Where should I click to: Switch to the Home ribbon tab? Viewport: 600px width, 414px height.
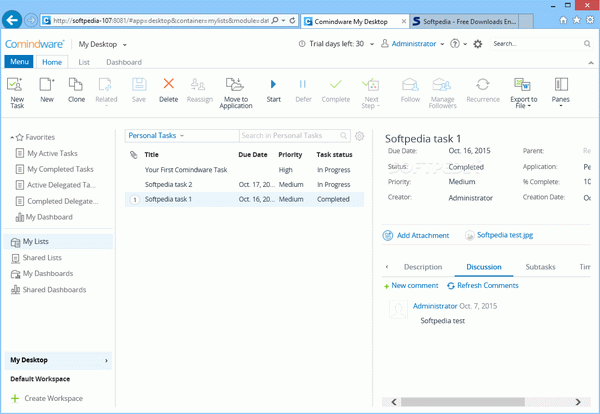coord(52,62)
